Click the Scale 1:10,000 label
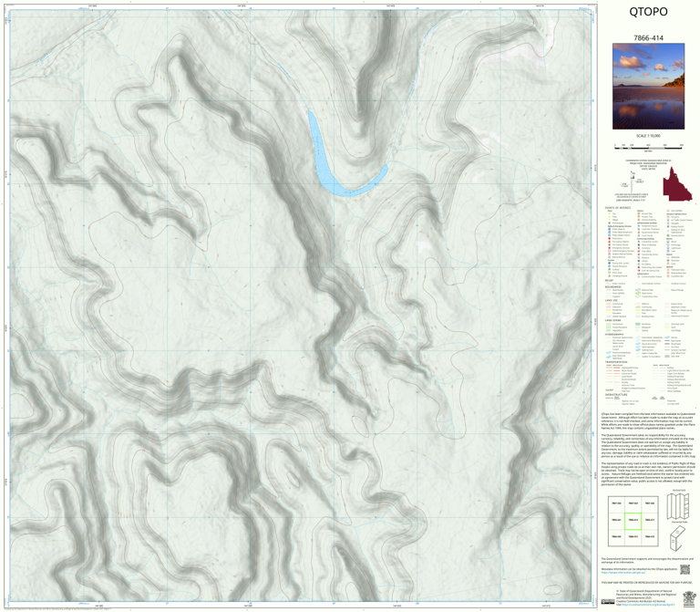Screen dimensions: 700x612 [x=648, y=136]
